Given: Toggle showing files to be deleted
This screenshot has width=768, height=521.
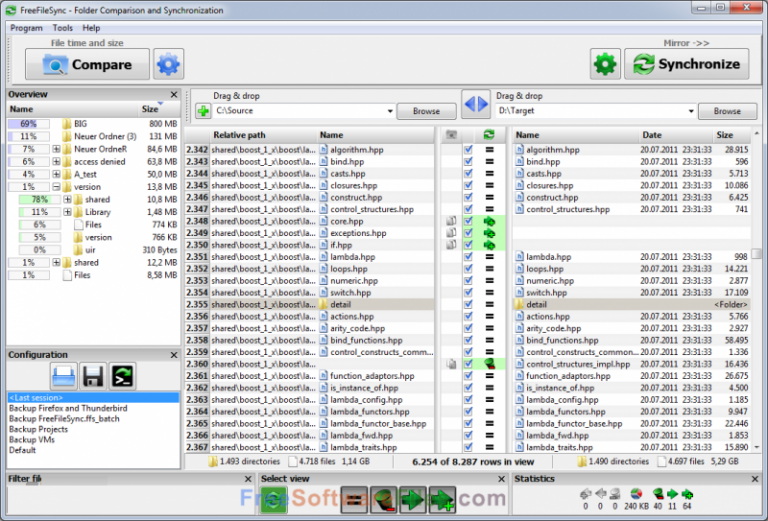Looking at the screenshot, I should point(384,500).
